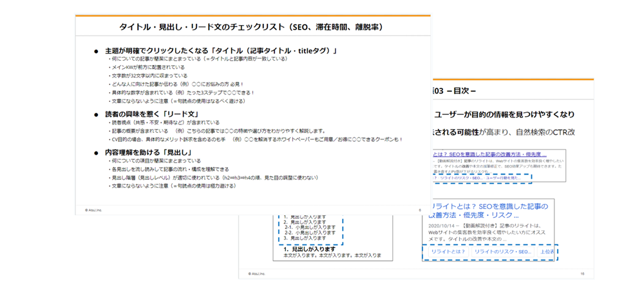Screen dimensions: 644x305
Task: Click the リライトとは？ chip button
Action: point(448,251)
